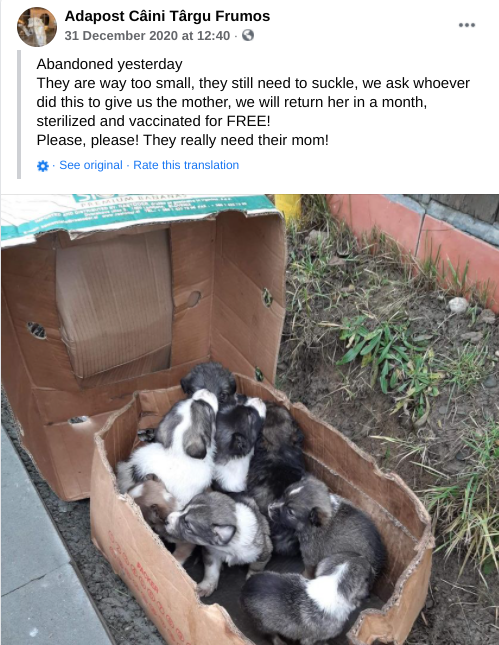499x645 pixels.
Task: Open the post options three-dot menu
Action: 467,25
